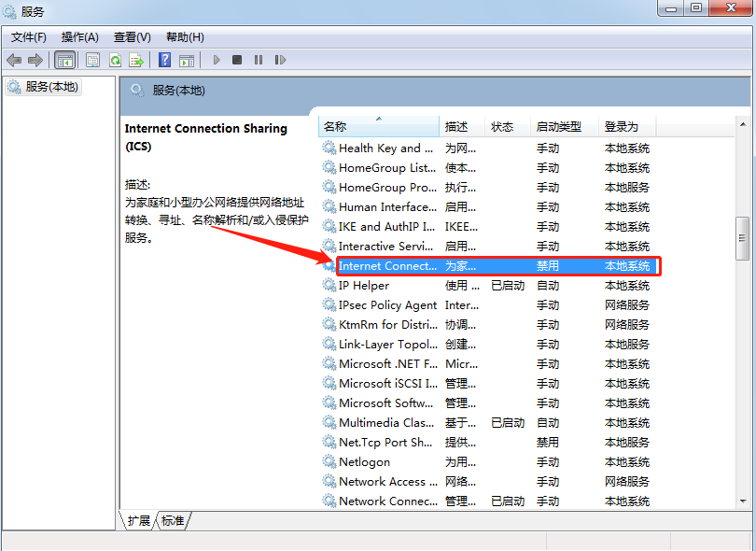Click gear icon of Netlogon row
Viewport: 756px width, 551px height.
click(329, 461)
